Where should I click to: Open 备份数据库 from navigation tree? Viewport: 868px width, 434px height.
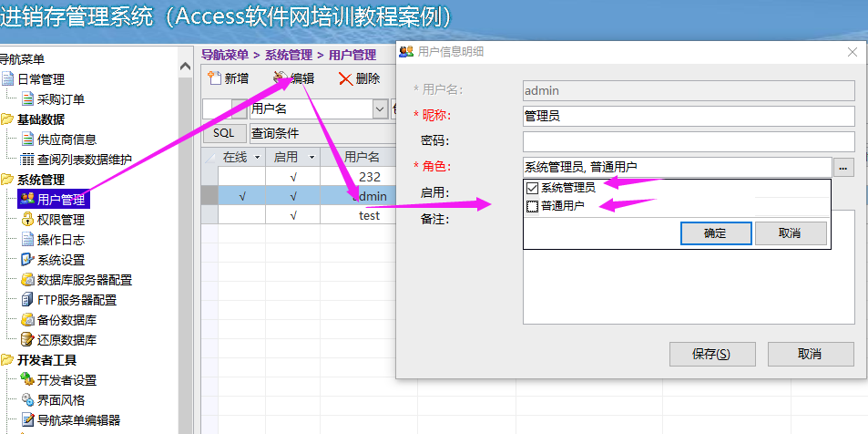tap(67, 320)
